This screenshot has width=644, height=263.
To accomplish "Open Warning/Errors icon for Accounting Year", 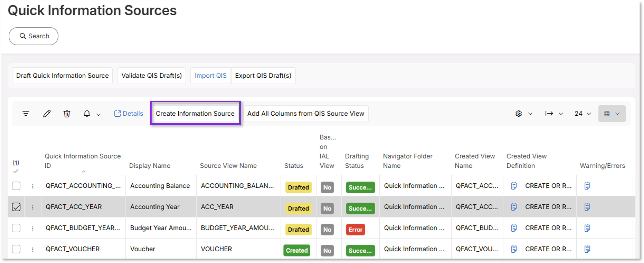I will tap(587, 207).
